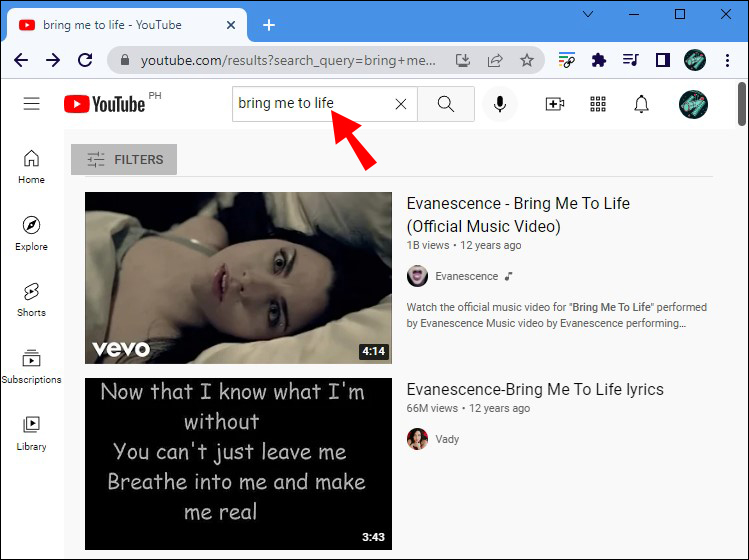Search with your voice microphone
The height and width of the screenshot is (560, 749).
500,104
